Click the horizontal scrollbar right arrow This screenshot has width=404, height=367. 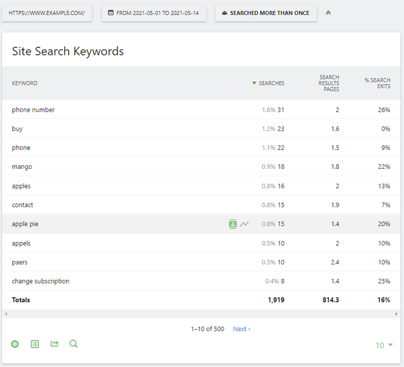coord(396,314)
